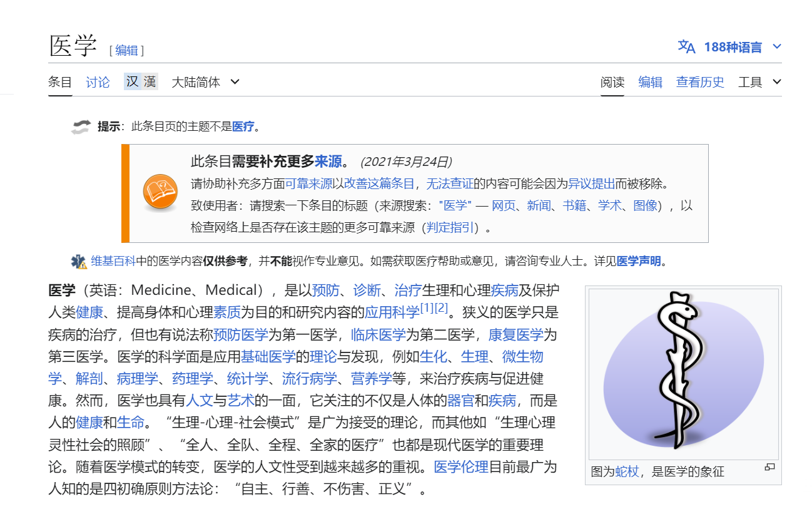Switch to the 讨论 discussion tab
Viewport: 812px width, 514px height.
click(x=98, y=82)
